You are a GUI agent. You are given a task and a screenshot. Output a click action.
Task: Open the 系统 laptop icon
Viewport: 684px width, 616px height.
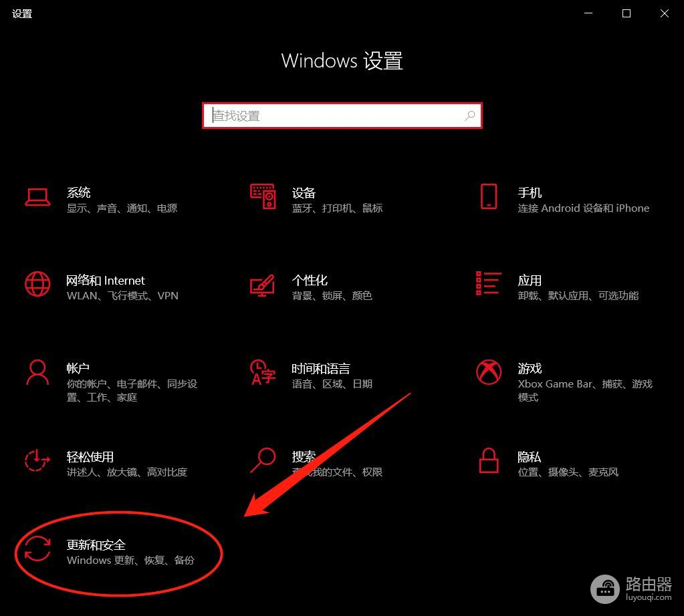37,197
